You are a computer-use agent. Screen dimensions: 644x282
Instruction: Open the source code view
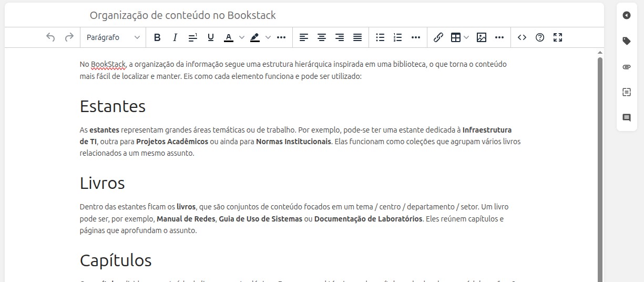click(522, 37)
